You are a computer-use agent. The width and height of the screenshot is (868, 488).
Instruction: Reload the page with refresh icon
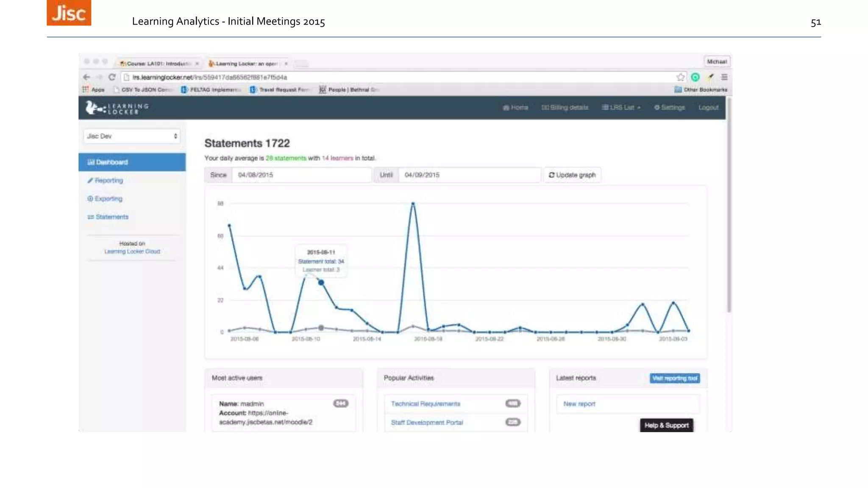[112, 77]
